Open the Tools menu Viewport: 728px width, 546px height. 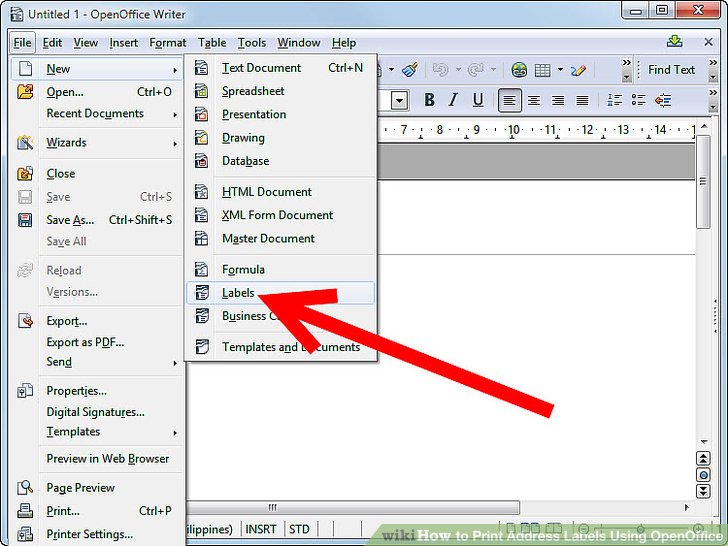[x=252, y=43]
